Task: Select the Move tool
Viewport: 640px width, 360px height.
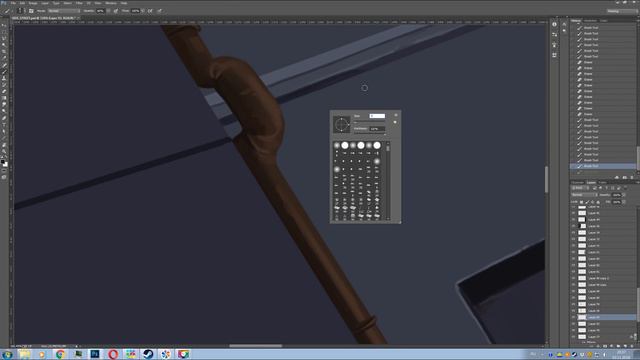Action: click(4, 25)
